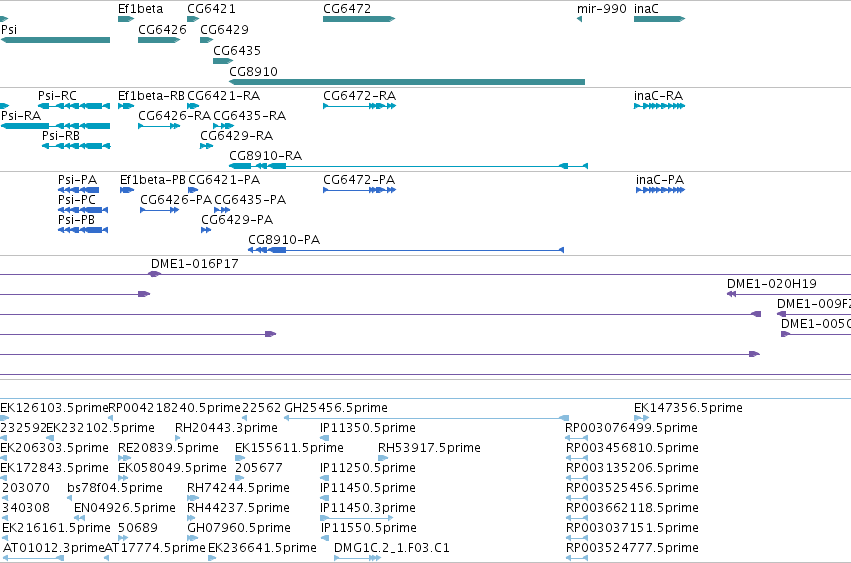The image size is (851, 563).
Task: Click the CG8910-PA protein label
Action: [x=284, y=239]
